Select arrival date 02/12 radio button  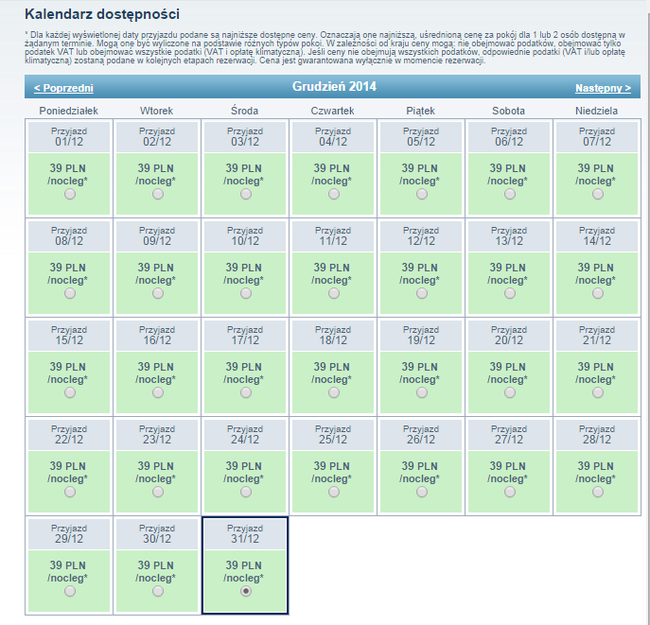158,194
